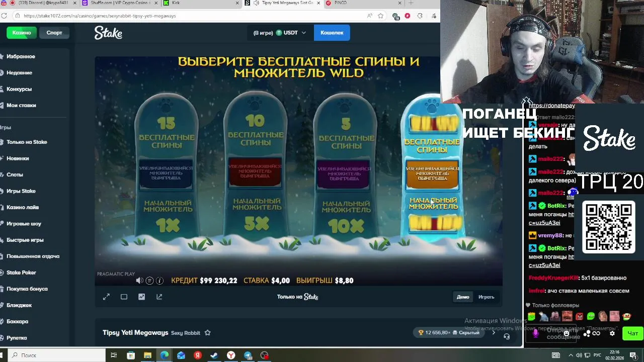Open Конкурсы in the sidebar
The image size is (644, 362).
19,89
